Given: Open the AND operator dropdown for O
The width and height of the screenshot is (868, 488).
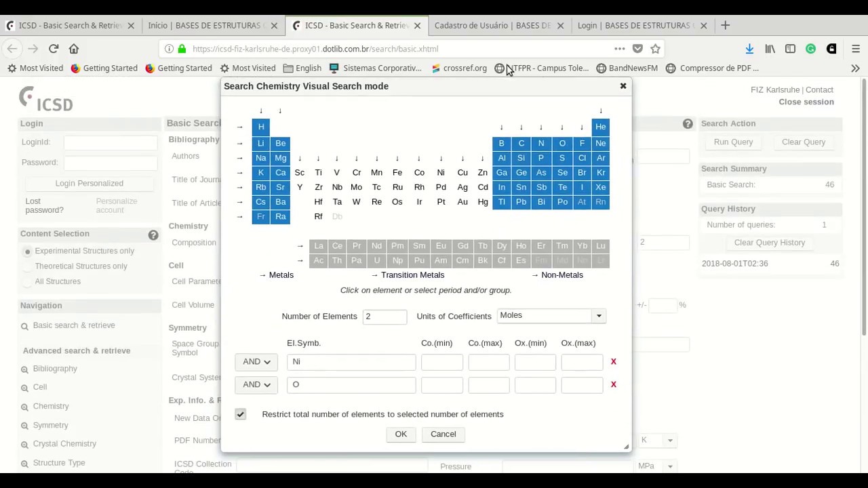Looking at the screenshot, I should tap(256, 385).
